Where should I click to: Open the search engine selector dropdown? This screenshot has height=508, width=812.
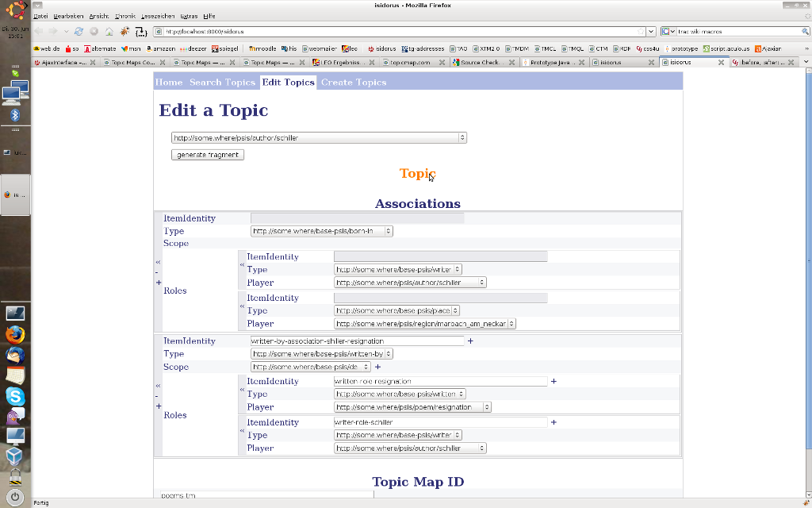(x=668, y=32)
